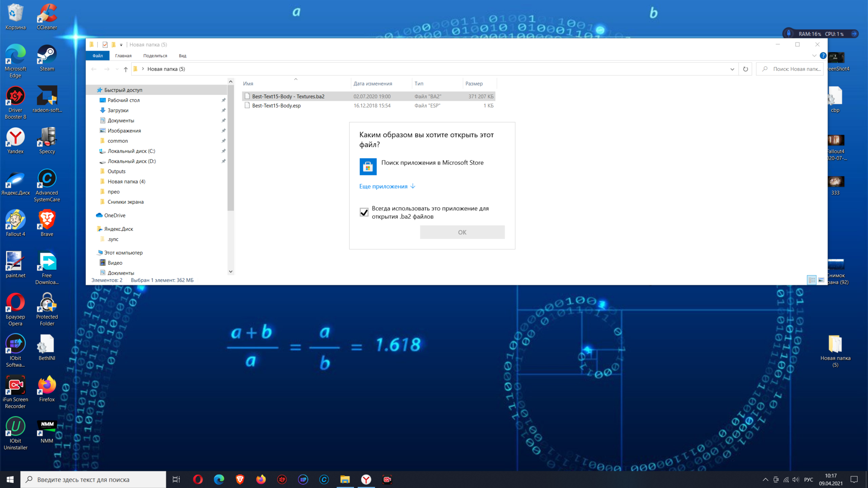Expand the Explorer ribbon chevron
Image resolution: width=868 pixels, height=488 pixels.
pos(814,56)
